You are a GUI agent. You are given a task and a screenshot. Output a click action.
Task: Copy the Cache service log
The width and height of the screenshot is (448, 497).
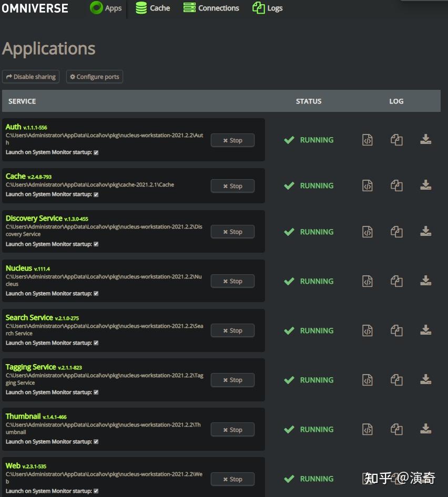pos(396,186)
